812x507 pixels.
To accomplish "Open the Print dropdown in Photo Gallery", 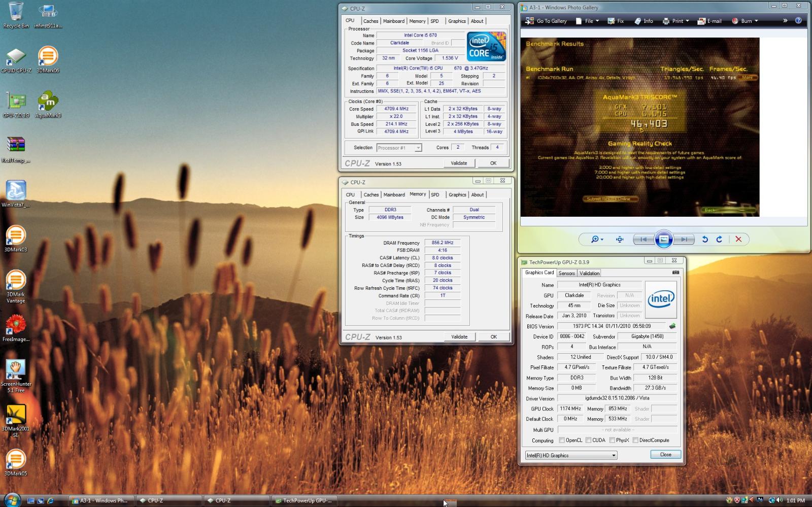I will 676,21.
